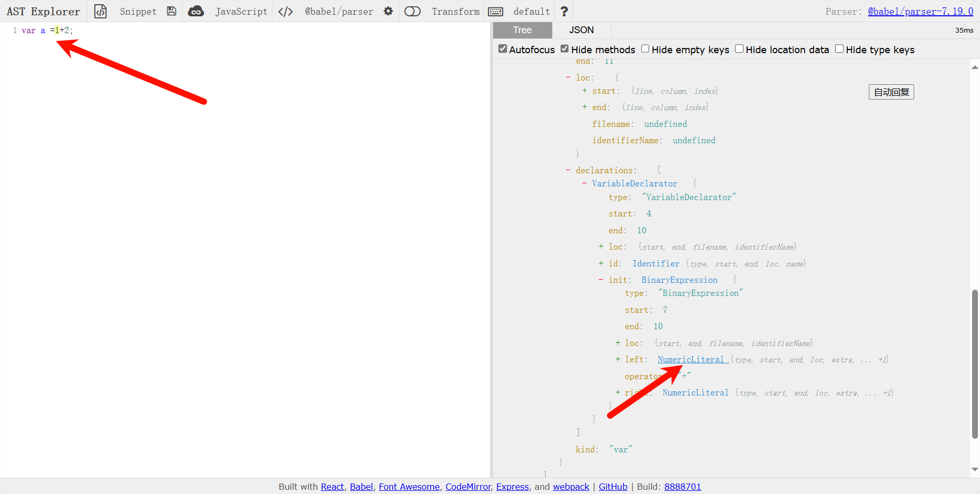Click the left NumericLiteral type name
The width and height of the screenshot is (980, 494).
tap(691, 359)
